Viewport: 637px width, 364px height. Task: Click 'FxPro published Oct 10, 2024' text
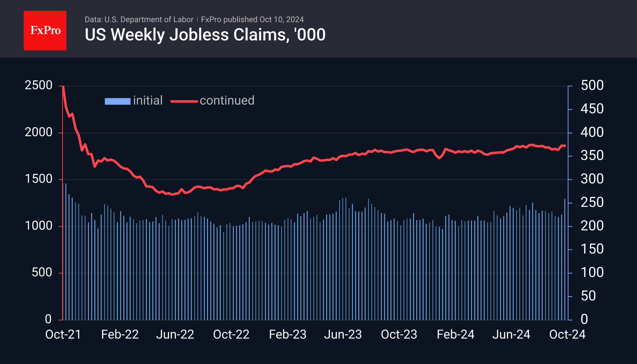coord(252,19)
